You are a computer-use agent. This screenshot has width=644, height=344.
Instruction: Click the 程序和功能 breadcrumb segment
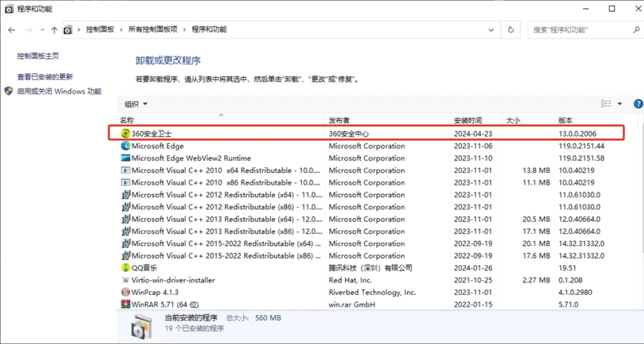(x=209, y=29)
